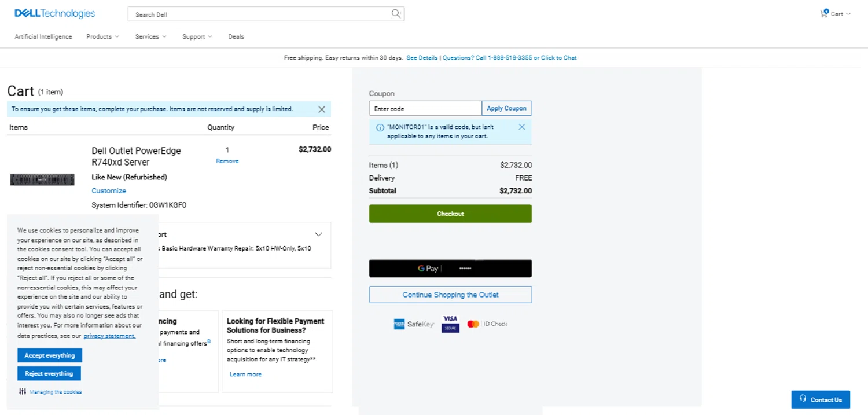Click Continue Shopping the Outlet
This screenshot has width=868, height=415.
[x=450, y=295]
